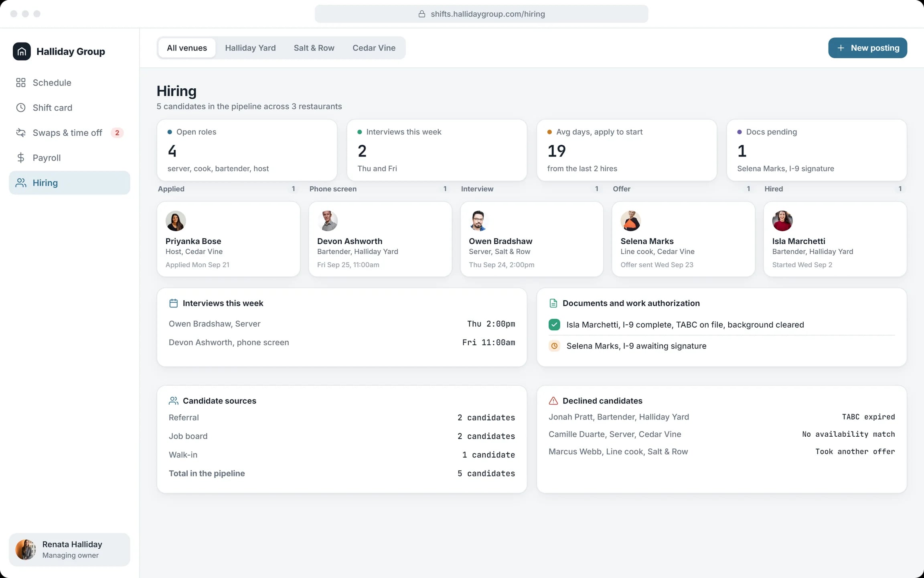Switch to the Salt & Row tab
Screen dimensions: 924x578
tap(314, 48)
